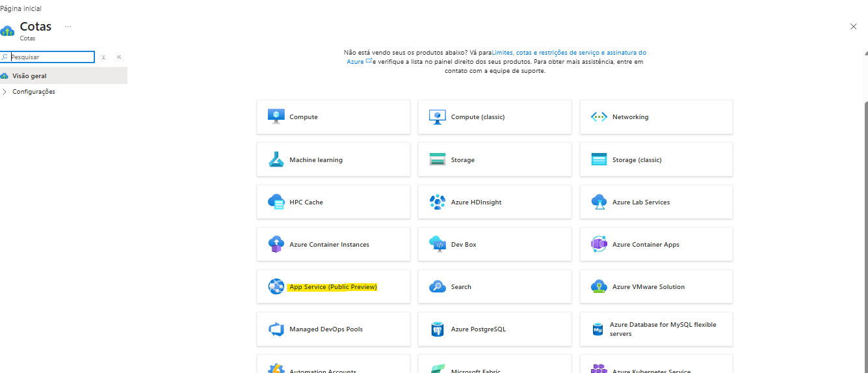Screen dimensions: 868x373
Task: Close the Cotas blade
Action: click(x=854, y=27)
